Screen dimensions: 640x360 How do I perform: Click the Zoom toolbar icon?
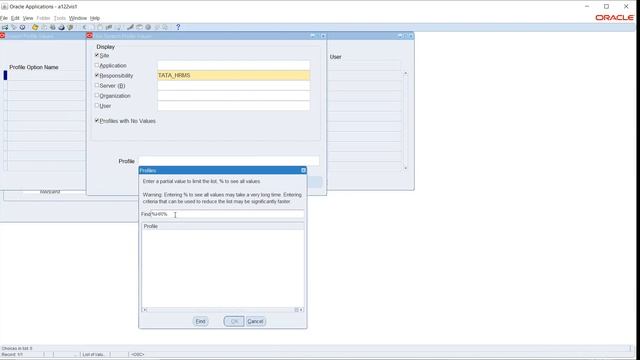point(139,27)
